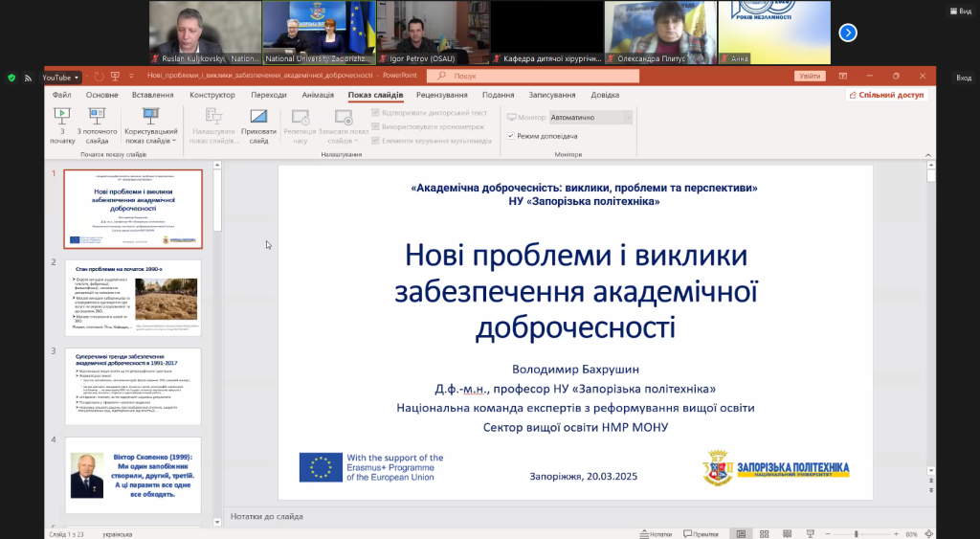Switch to the Анімація tab

coord(318,95)
